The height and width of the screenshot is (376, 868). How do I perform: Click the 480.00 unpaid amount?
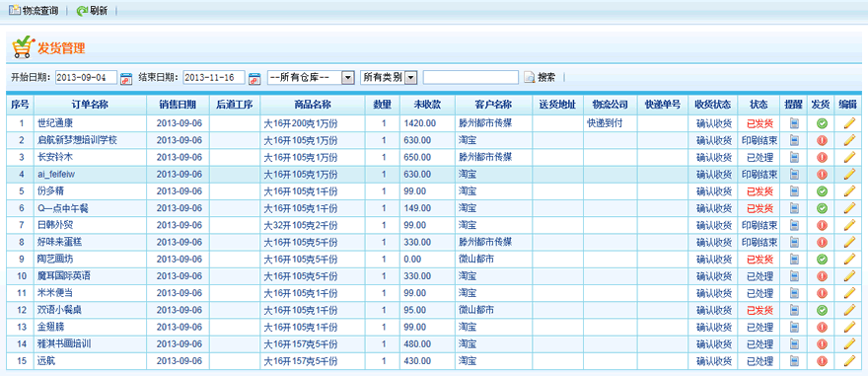tap(417, 343)
